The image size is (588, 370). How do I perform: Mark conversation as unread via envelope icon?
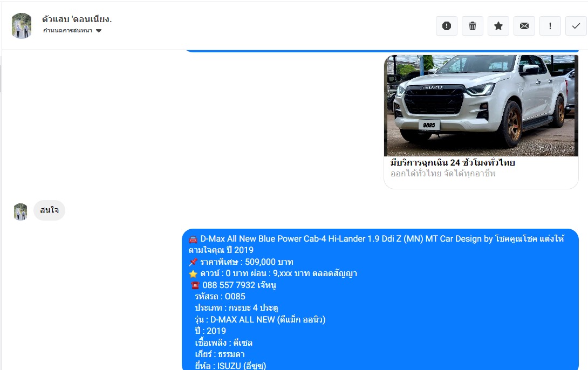pos(524,26)
